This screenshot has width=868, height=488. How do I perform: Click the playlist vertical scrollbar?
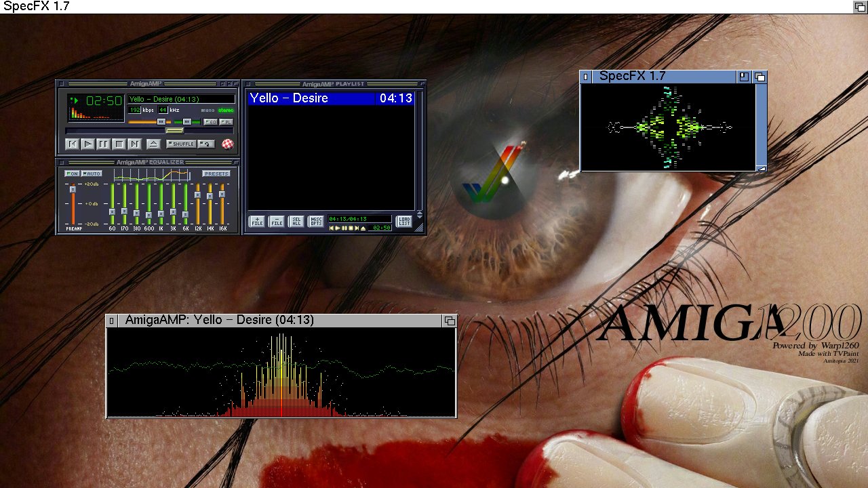pyautogui.click(x=420, y=149)
